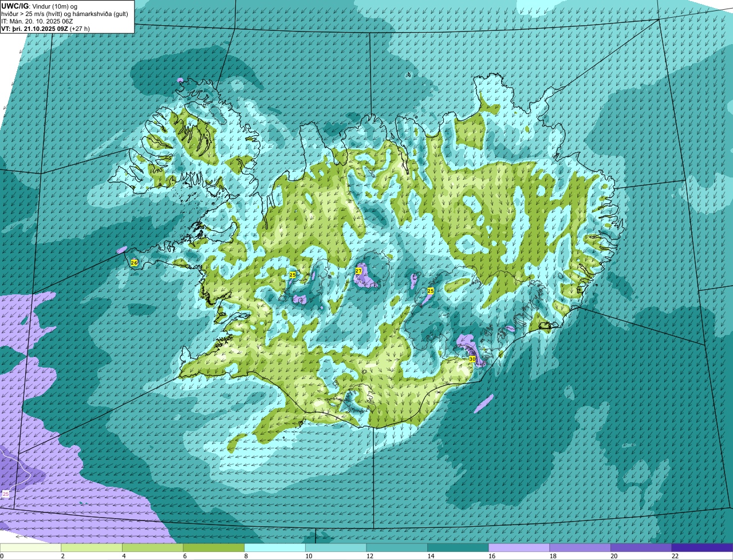Click the 18–20 m/s purple legend swatch

coord(580,547)
